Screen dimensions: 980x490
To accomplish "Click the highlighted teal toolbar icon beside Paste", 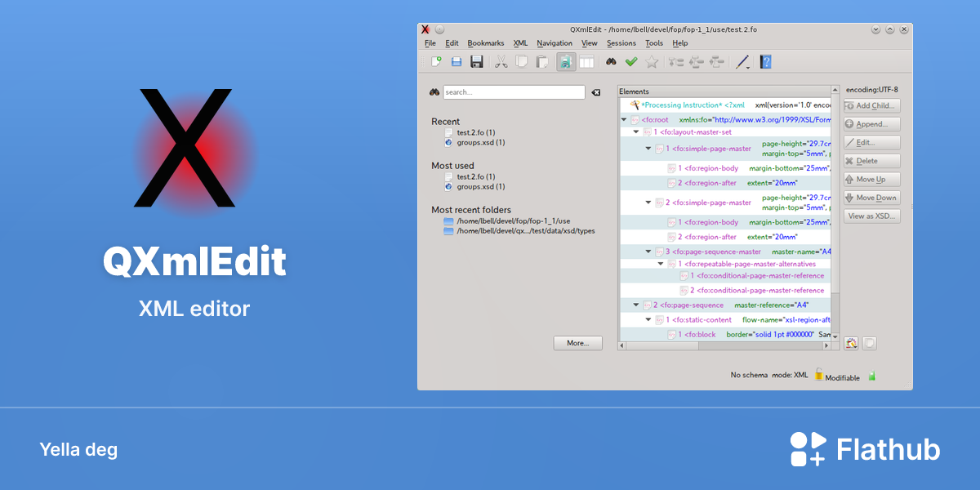I will click(x=566, y=61).
